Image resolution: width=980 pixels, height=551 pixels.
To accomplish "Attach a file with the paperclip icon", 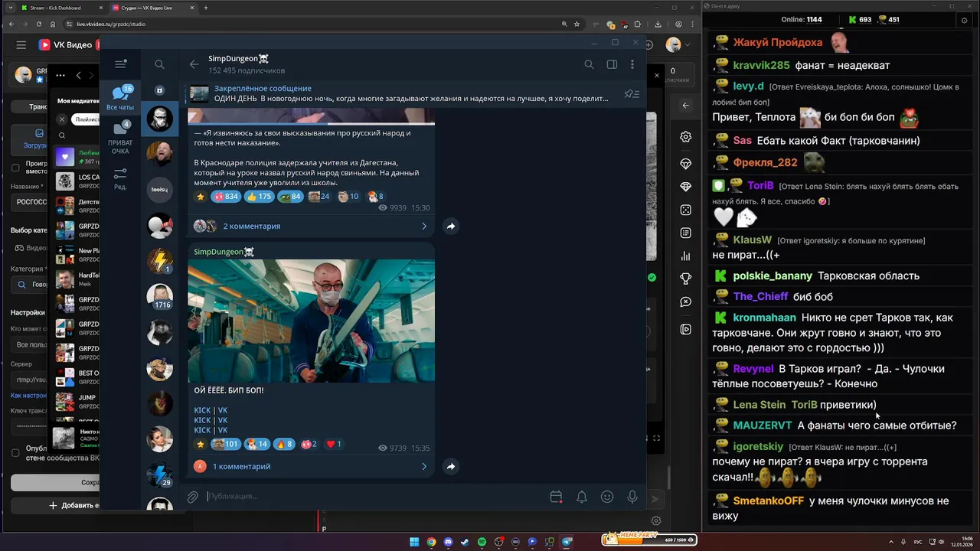I will point(193,497).
